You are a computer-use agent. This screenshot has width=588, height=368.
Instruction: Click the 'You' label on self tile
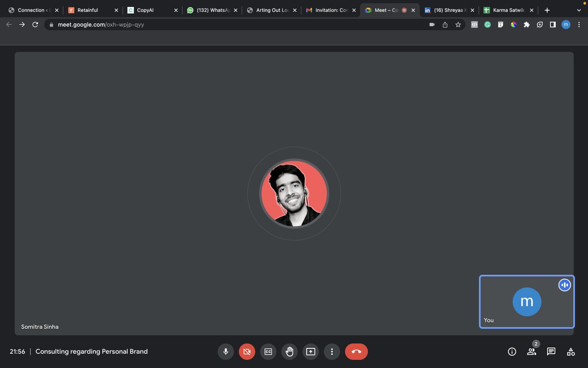pyautogui.click(x=489, y=320)
